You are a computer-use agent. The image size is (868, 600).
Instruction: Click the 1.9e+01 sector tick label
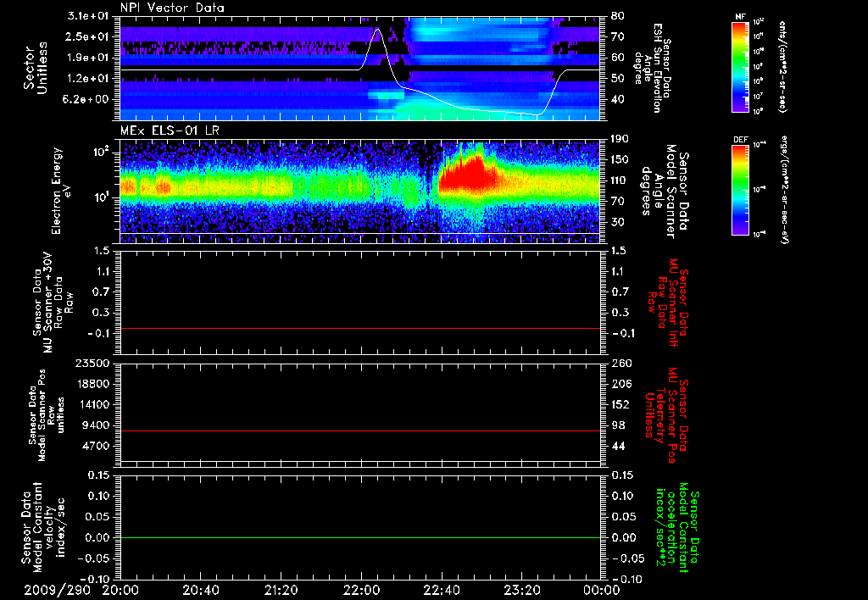pyautogui.click(x=89, y=58)
